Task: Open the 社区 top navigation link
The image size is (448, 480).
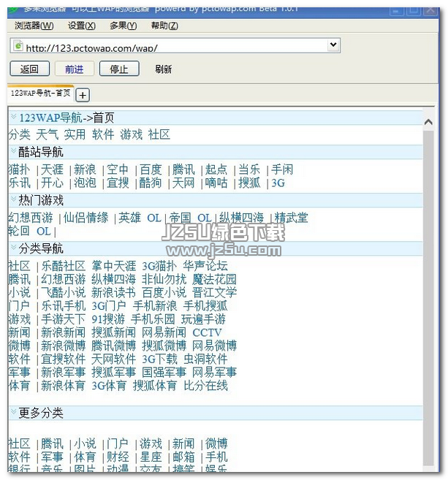Action: pos(159,134)
